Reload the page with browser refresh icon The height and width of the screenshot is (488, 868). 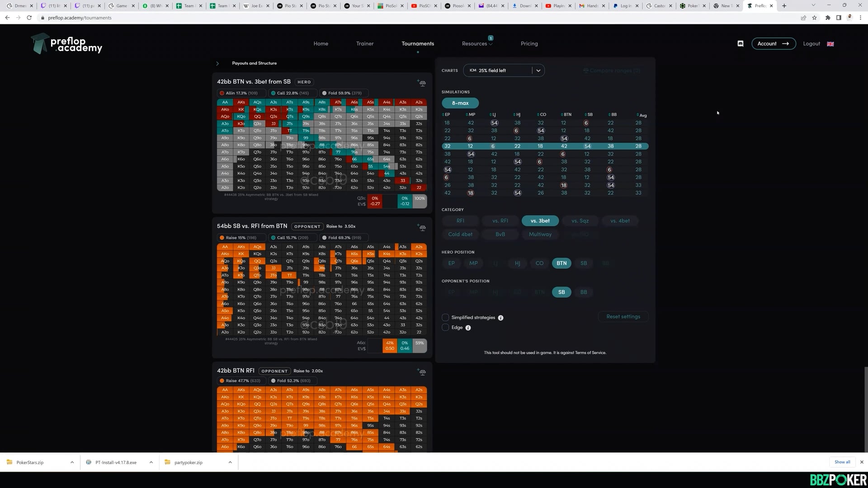(x=29, y=18)
